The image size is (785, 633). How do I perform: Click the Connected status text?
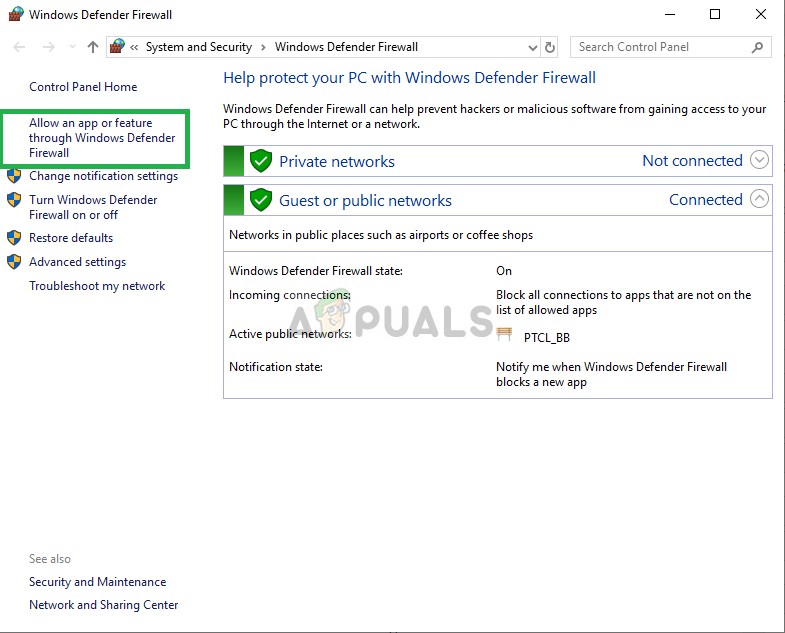tap(706, 200)
